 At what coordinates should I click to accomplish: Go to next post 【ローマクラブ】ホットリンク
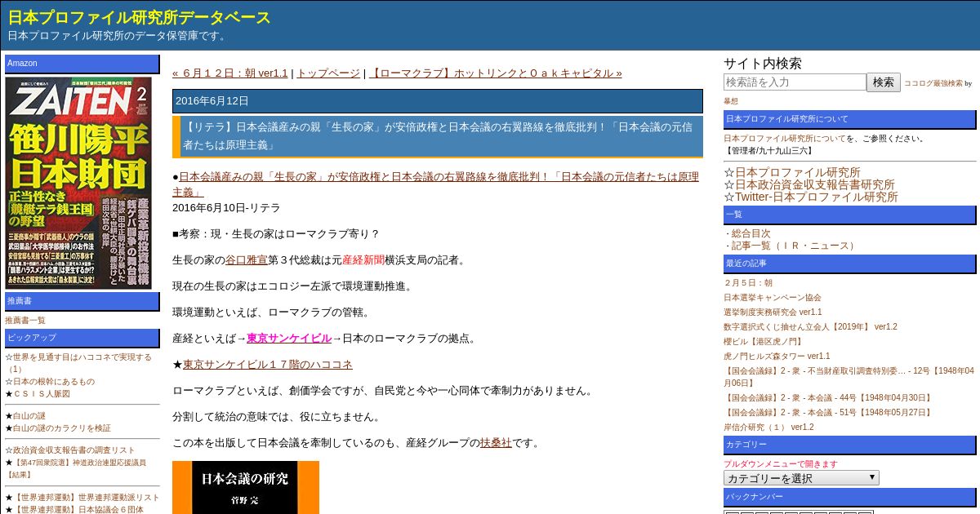coord(496,73)
